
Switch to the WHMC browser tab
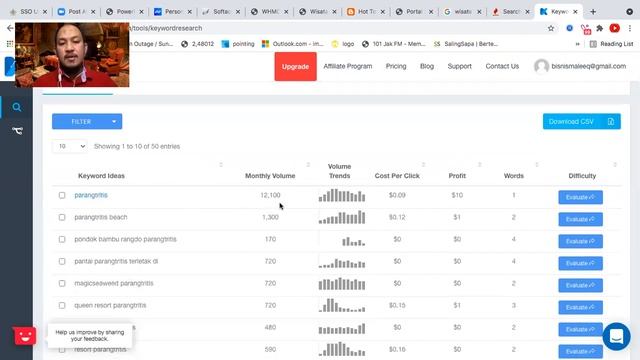coord(269,12)
